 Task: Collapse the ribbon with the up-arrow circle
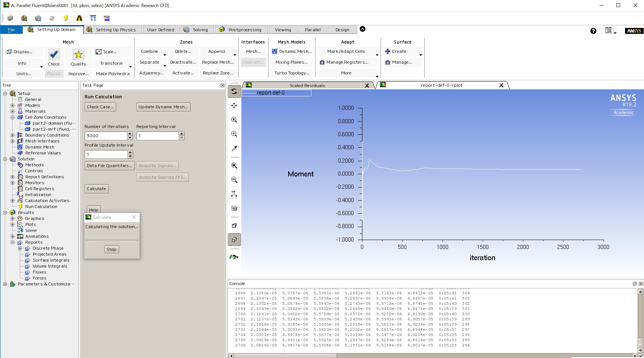pos(362,29)
